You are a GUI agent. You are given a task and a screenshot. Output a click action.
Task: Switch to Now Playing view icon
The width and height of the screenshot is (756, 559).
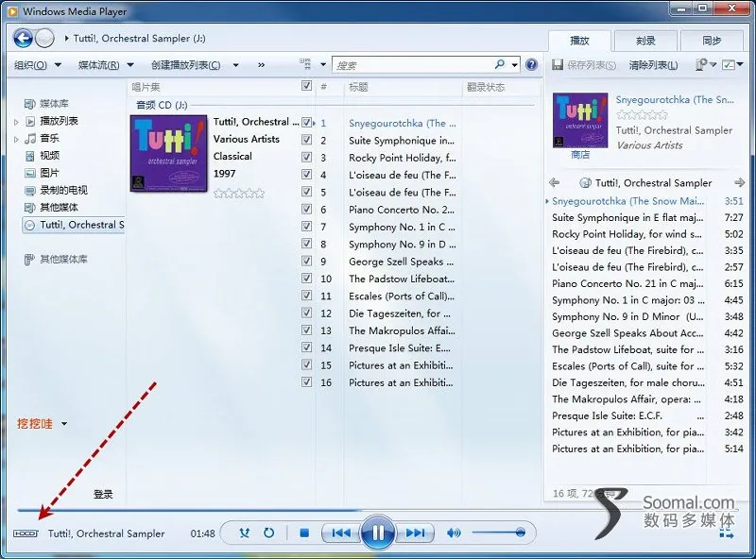click(726, 533)
